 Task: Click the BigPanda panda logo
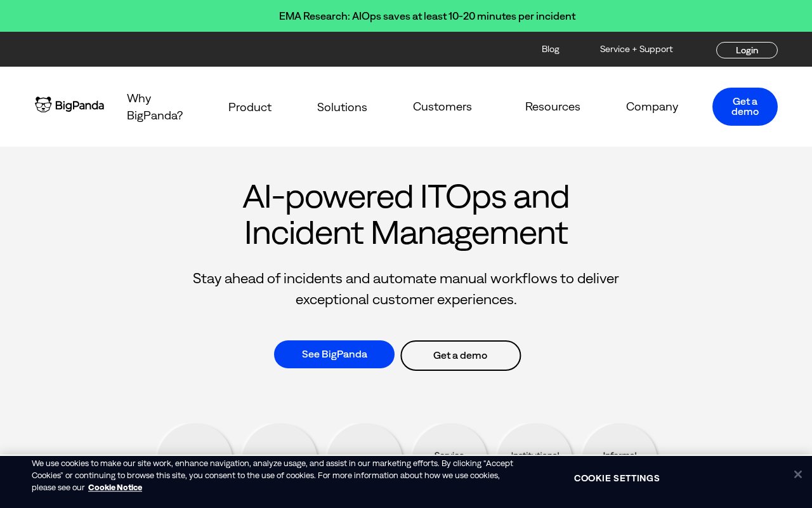coord(69,105)
